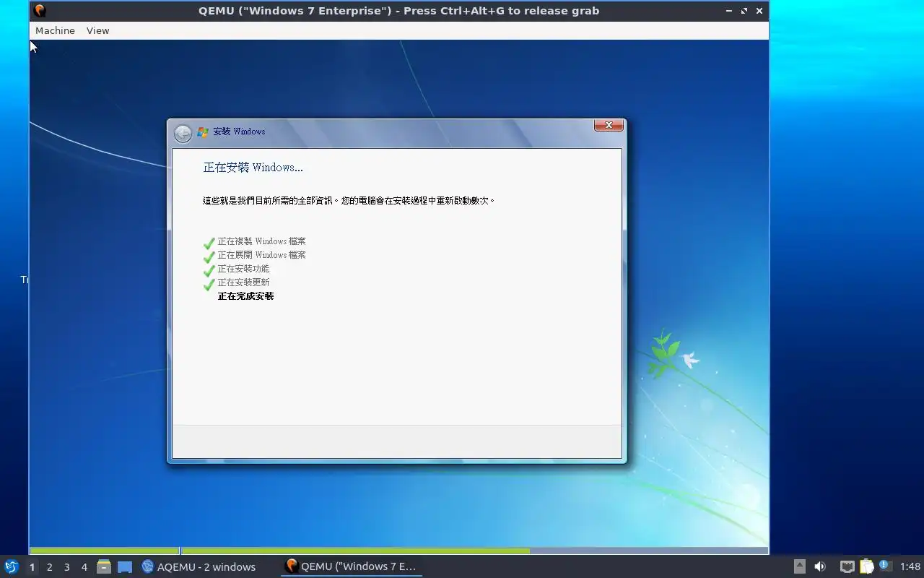Click the wired network tray icon
This screenshot has width=924, height=578.
pos(847,566)
